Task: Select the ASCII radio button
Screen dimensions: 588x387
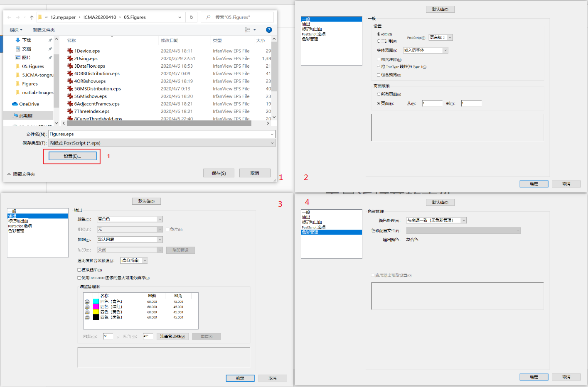Action: coord(379,34)
